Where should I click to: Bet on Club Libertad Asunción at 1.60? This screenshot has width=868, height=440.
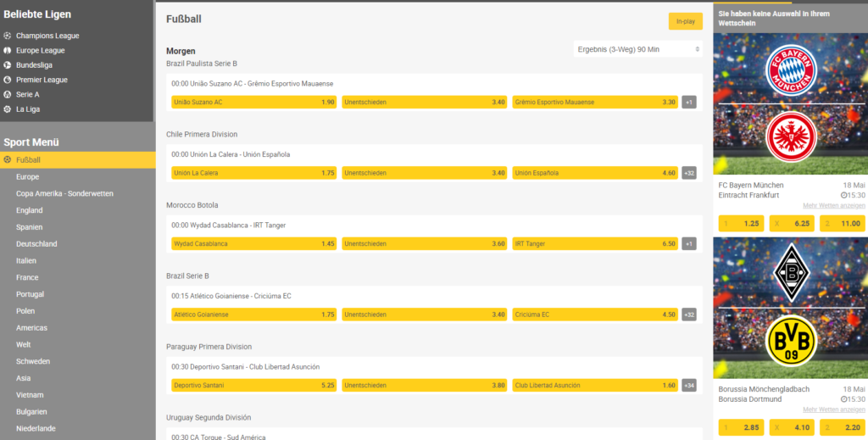(595, 386)
